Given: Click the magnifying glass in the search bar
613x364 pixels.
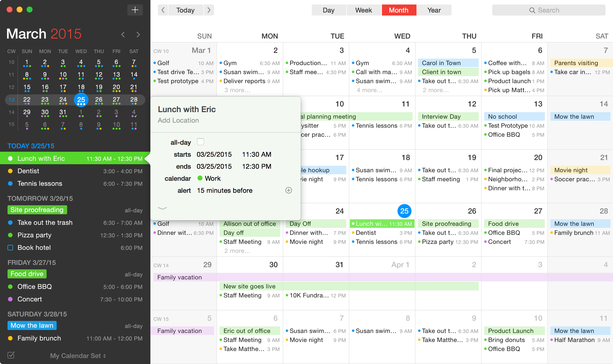Looking at the screenshot, I should coord(532,10).
